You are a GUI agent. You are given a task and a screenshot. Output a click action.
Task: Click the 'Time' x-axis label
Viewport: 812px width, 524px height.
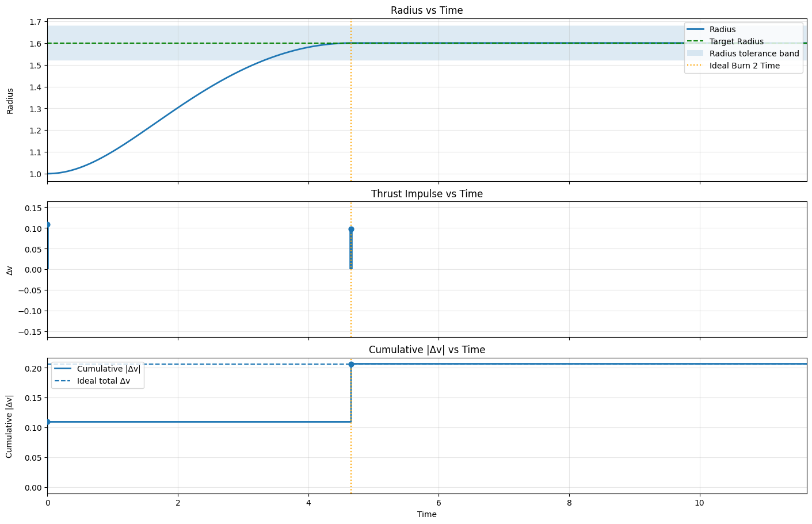coord(426,514)
